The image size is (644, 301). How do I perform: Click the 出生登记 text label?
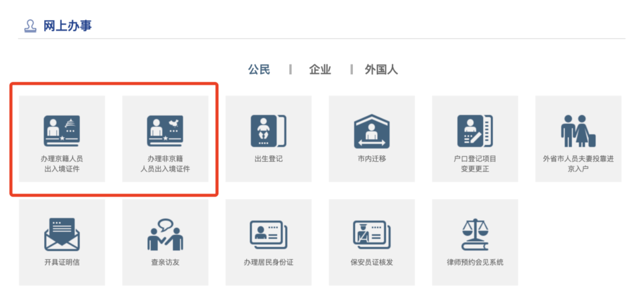pyautogui.click(x=268, y=159)
